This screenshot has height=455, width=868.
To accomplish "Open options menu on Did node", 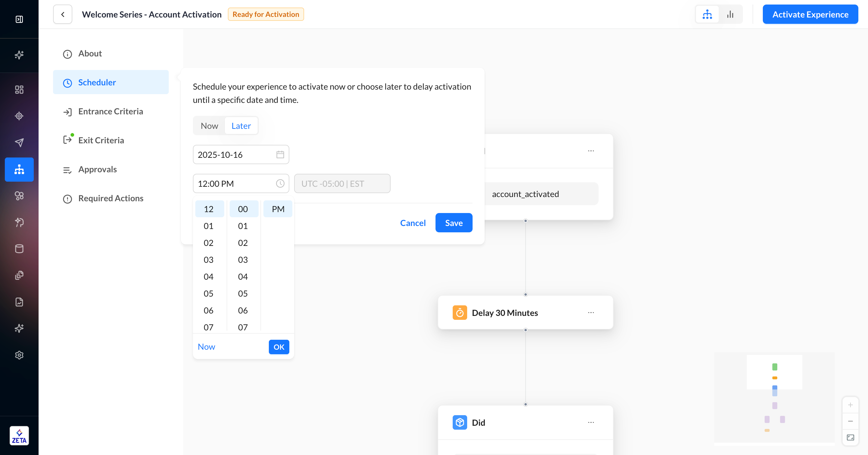I will click(591, 422).
